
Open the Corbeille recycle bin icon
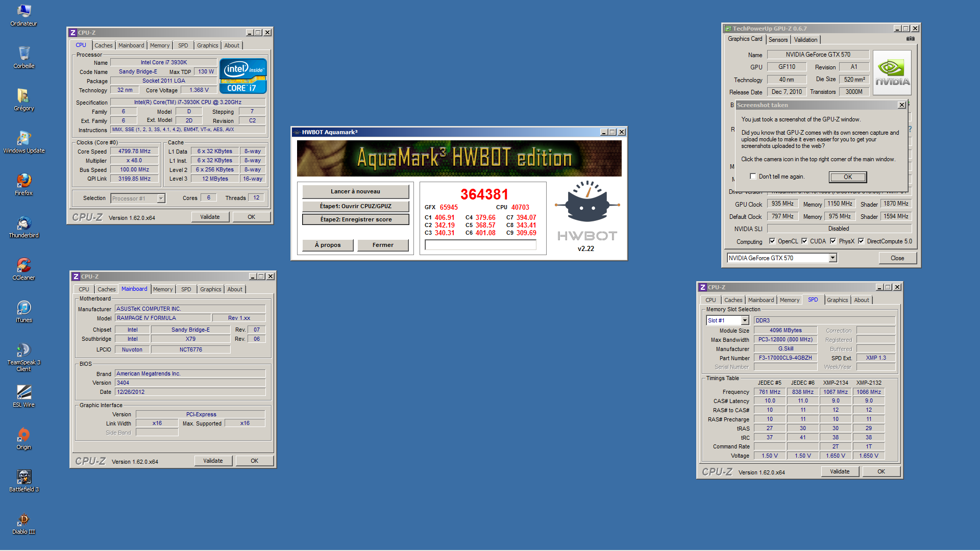click(23, 57)
